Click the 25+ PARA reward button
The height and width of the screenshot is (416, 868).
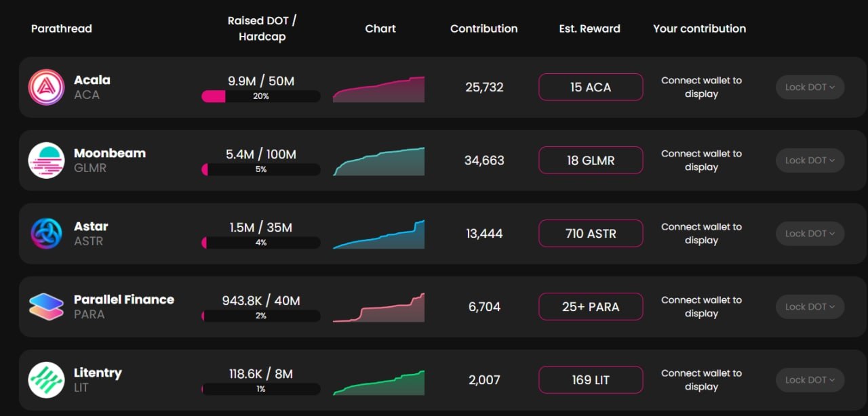tap(591, 307)
